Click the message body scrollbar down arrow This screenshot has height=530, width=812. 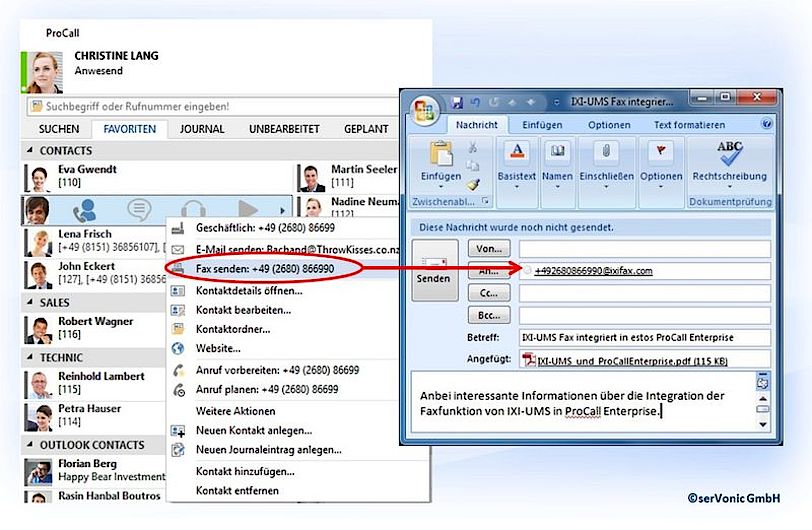[x=763, y=424]
